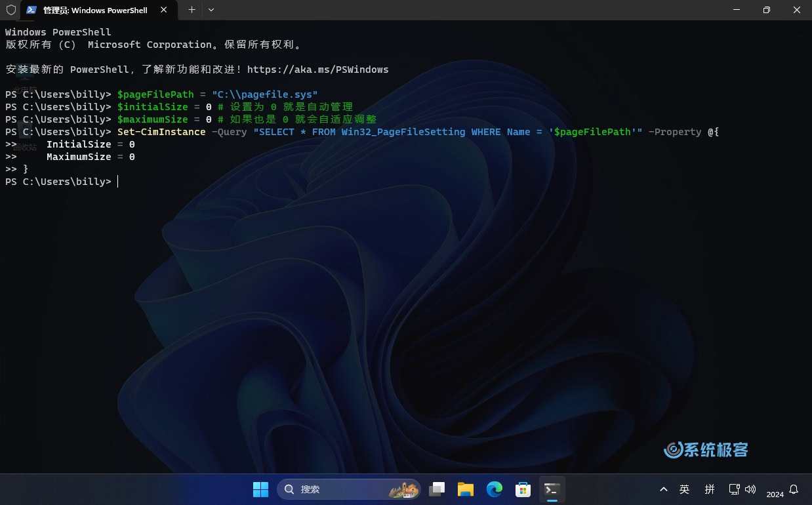Launch File Explorer from the taskbar
The width and height of the screenshot is (812, 505).
tap(466, 489)
